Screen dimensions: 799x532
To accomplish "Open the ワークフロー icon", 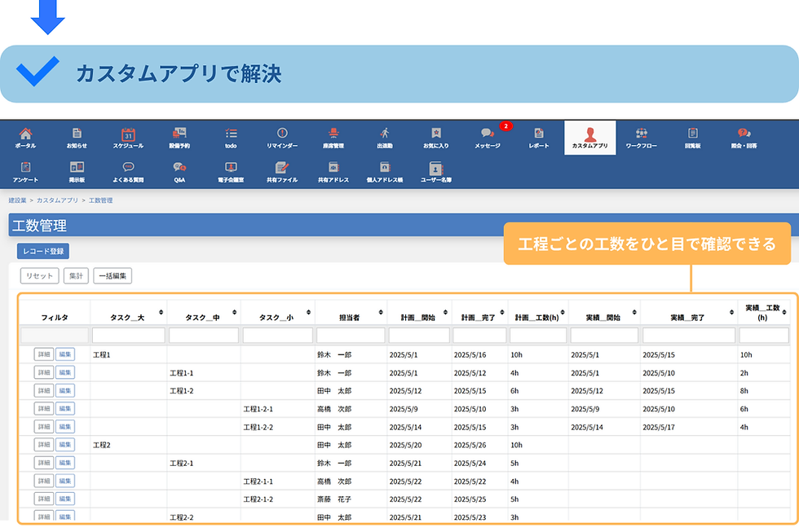I will point(641,138).
